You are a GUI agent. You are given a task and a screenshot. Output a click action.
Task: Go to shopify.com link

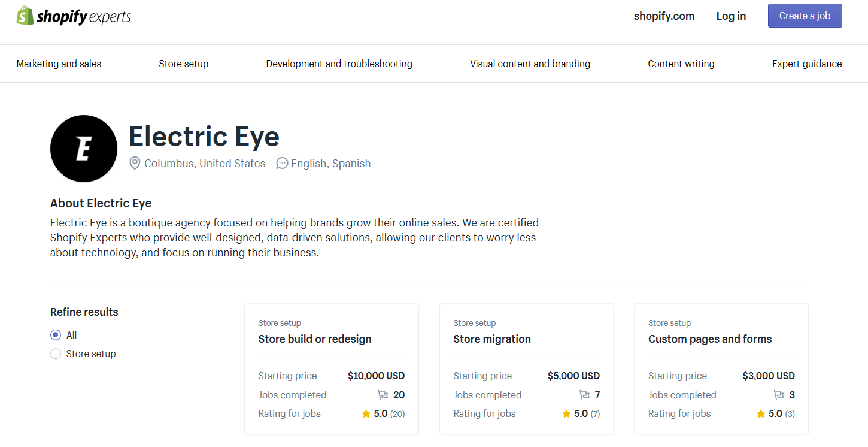664,16
